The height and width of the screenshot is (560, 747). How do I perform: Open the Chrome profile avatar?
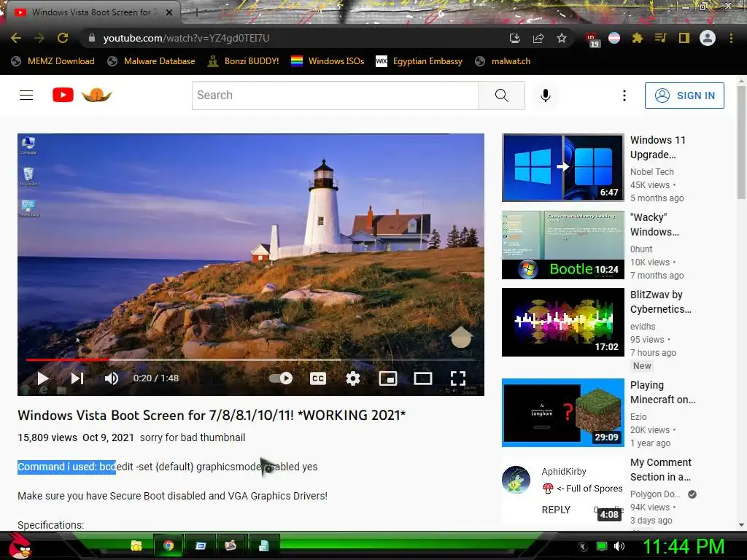(x=708, y=38)
